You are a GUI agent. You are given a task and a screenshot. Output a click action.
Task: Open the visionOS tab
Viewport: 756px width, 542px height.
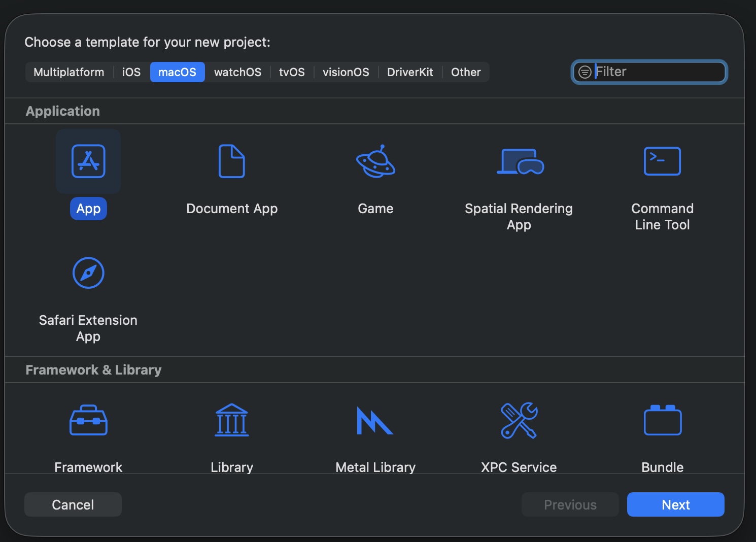coord(346,72)
